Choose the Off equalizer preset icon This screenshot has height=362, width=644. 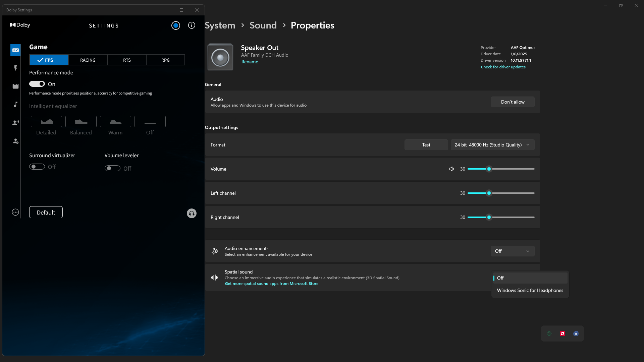(150, 121)
